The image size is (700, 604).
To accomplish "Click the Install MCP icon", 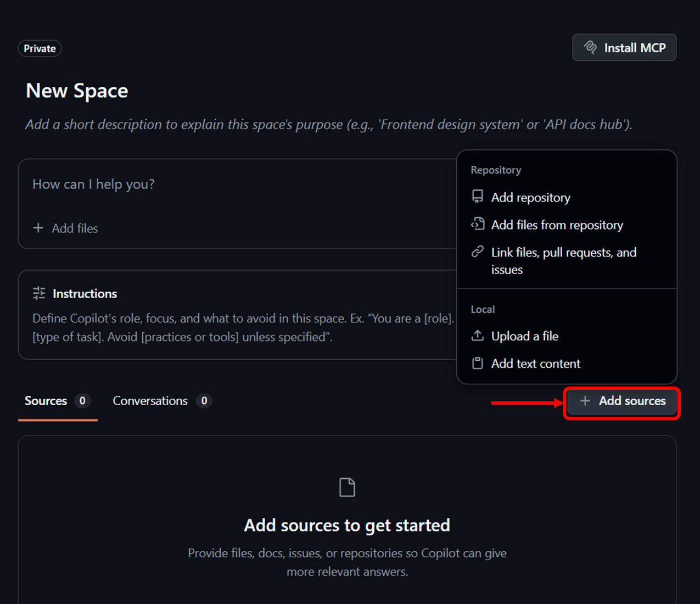I will pos(590,48).
